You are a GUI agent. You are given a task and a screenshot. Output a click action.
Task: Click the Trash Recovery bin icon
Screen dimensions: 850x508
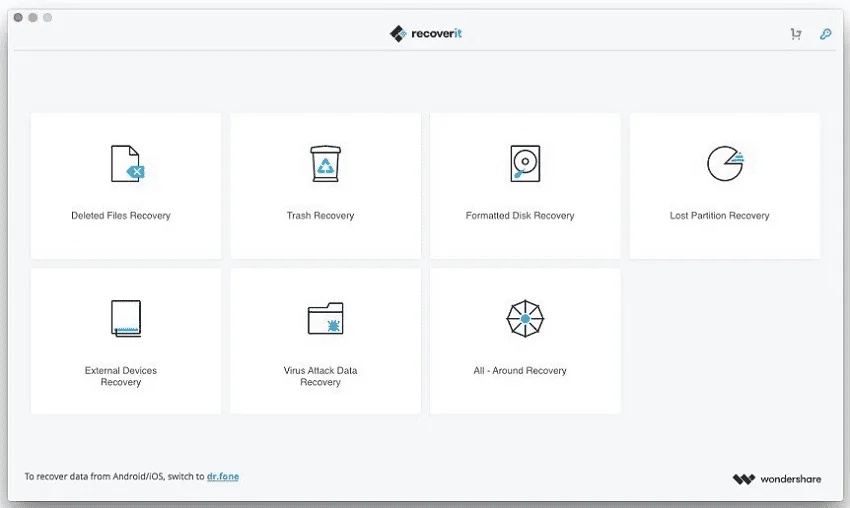[325, 163]
